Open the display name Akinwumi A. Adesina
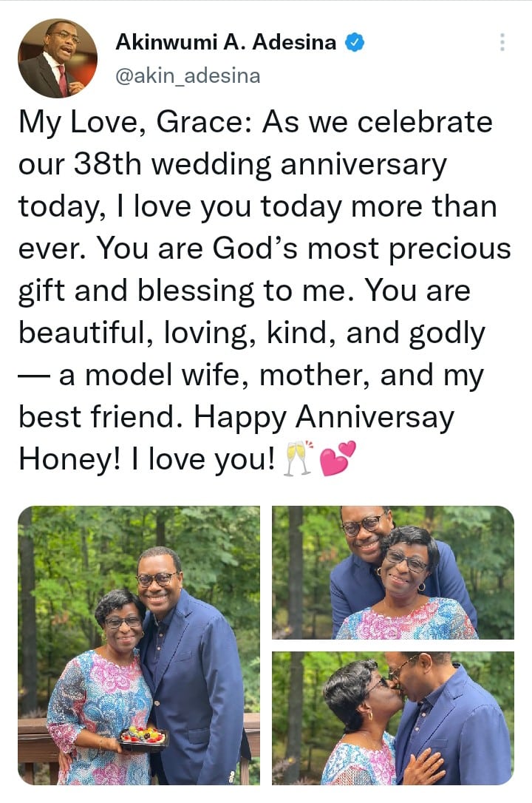 click(x=225, y=42)
